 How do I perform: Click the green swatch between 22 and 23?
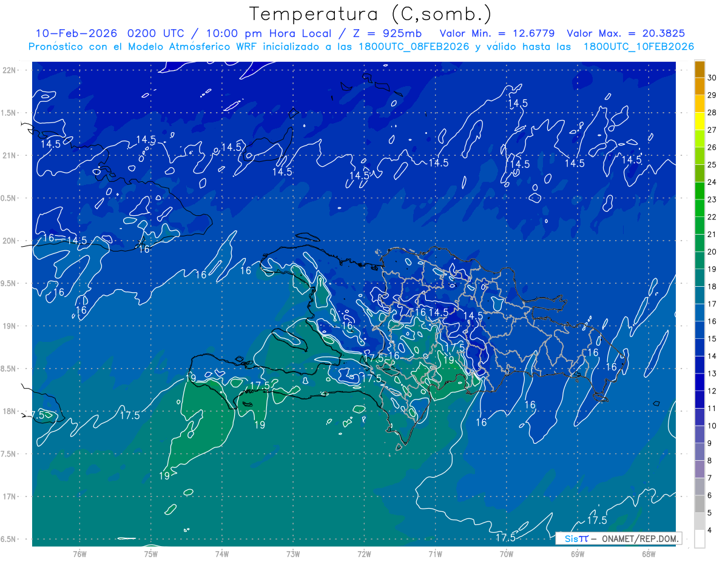pyautogui.click(x=699, y=209)
